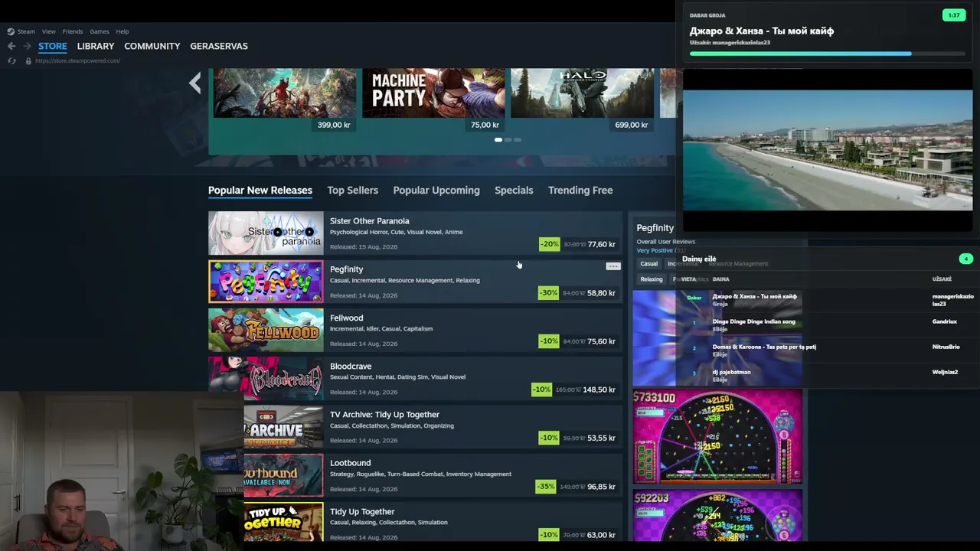Click the 53,55 kr price for TV Archive
The width and height of the screenshot is (980, 551).
tap(601, 439)
